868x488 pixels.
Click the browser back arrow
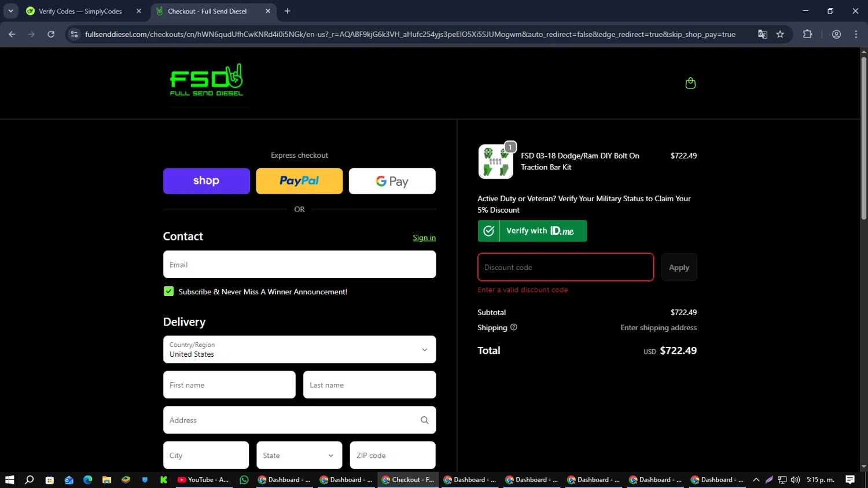[x=12, y=34]
